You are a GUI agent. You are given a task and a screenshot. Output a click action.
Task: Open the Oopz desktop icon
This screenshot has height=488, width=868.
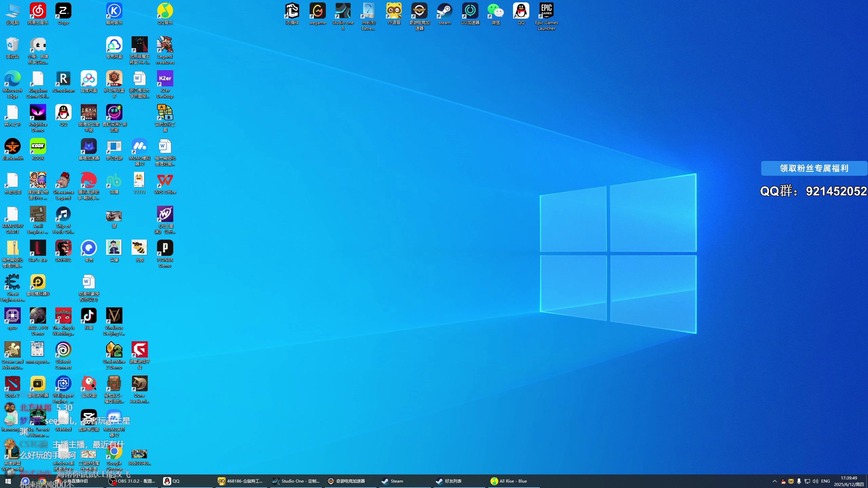[63, 14]
